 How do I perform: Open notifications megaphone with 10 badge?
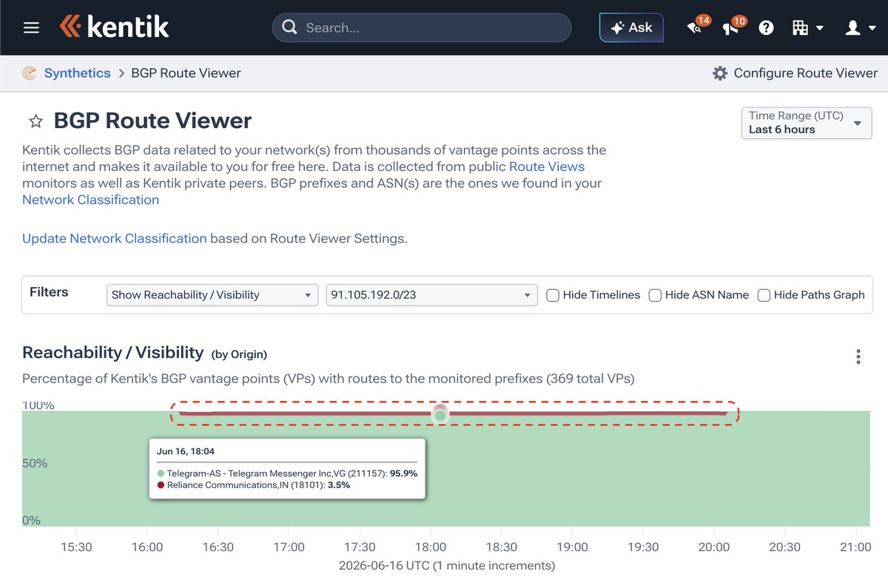tap(732, 27)
